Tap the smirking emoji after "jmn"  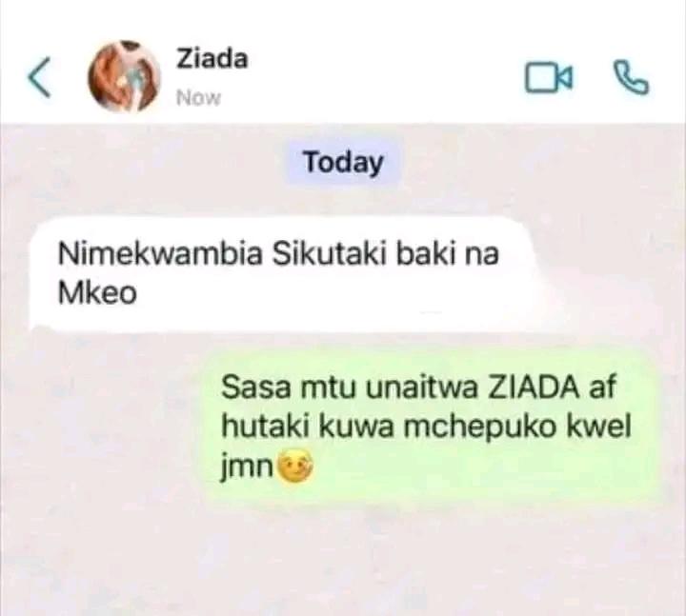coord(295,468)
